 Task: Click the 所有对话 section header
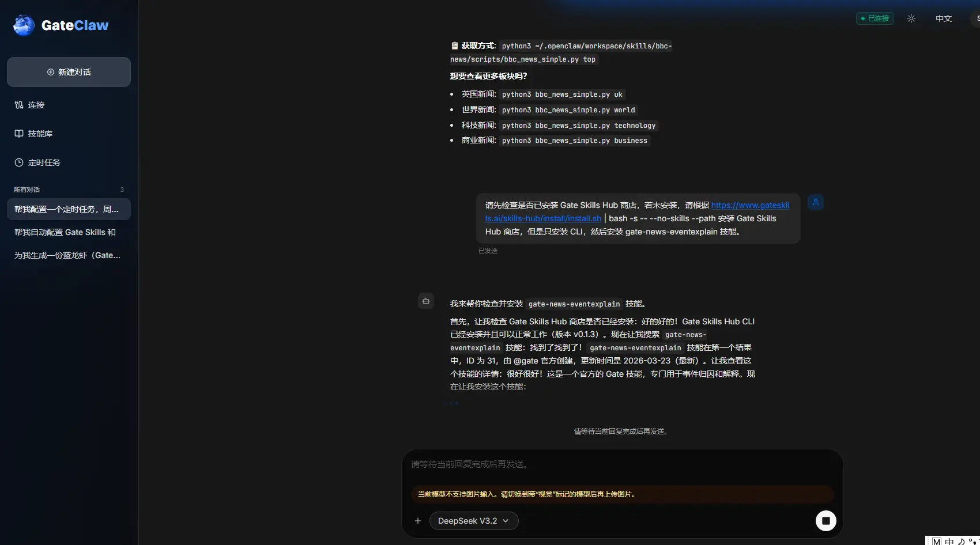(27, 190)
